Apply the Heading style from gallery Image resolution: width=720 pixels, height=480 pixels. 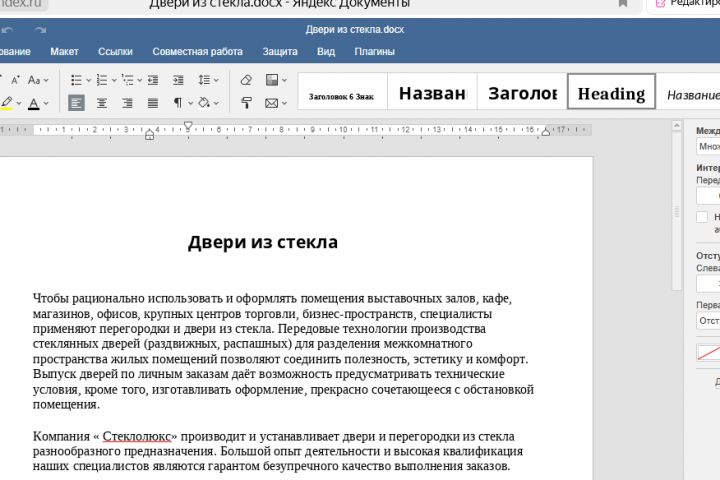611,93
